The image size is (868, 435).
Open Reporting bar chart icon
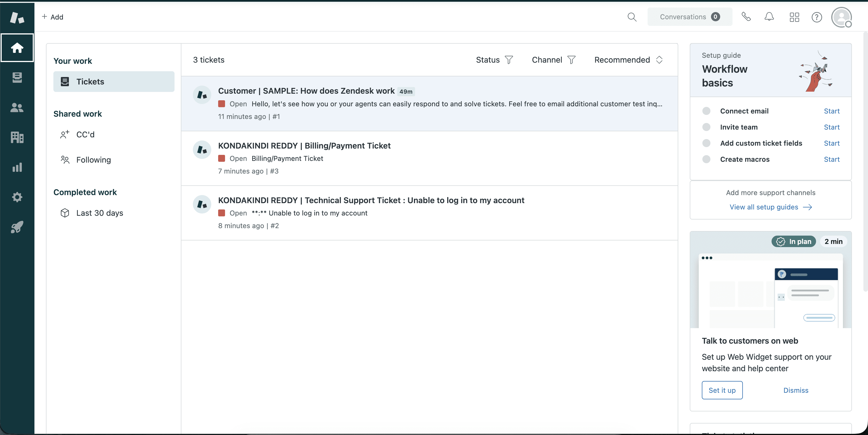tap(17, 167)
